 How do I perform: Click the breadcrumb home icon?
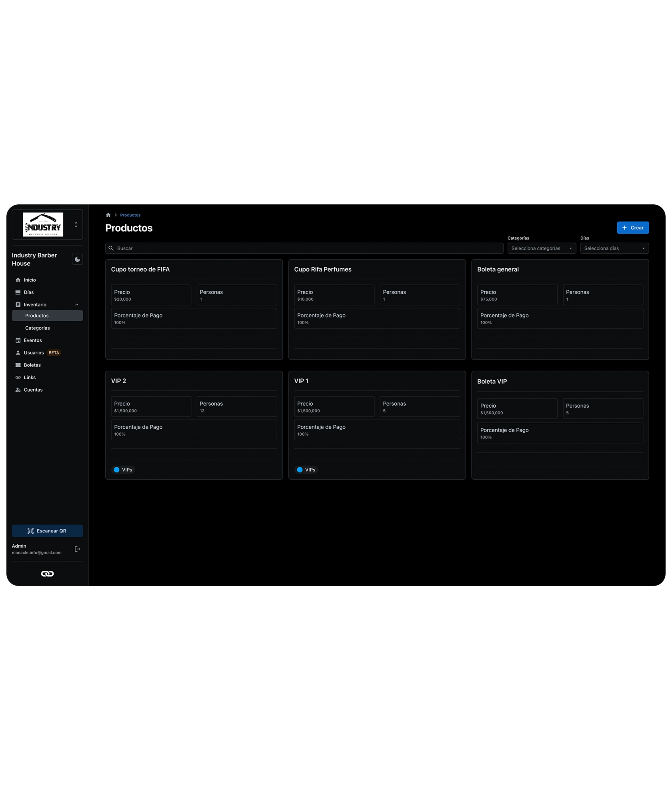tap(108, 215)
